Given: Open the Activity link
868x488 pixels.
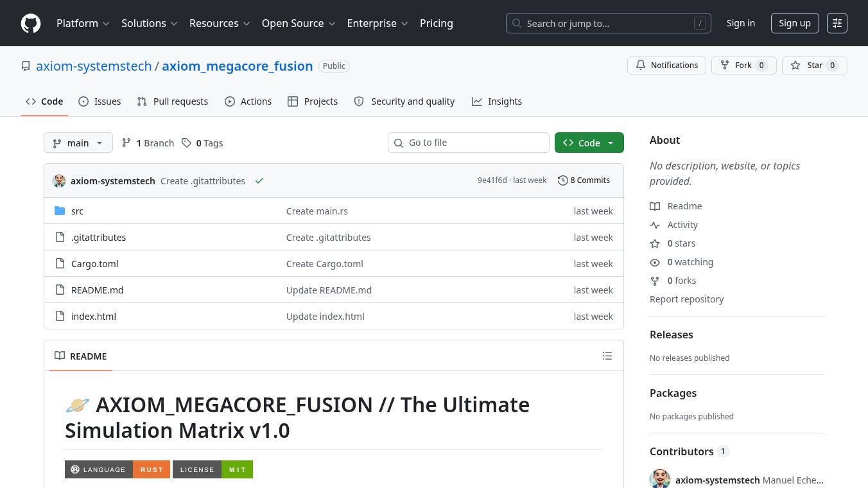Looking at the screenshot, I should tap(673, 225).
